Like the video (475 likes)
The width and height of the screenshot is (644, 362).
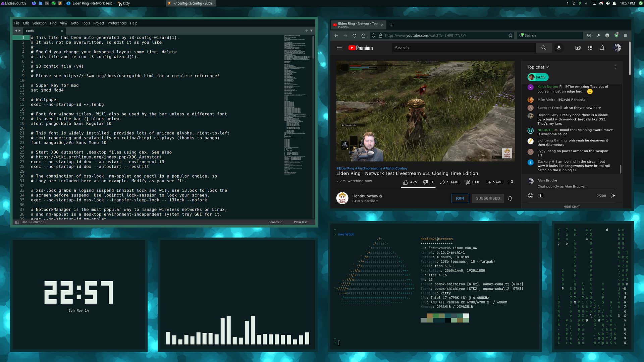(410, 182)
